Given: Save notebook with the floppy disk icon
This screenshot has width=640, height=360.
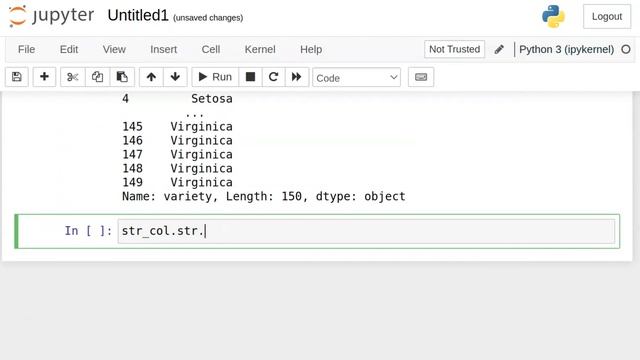Looking at the screenshot, I should (x=17, y=77).
